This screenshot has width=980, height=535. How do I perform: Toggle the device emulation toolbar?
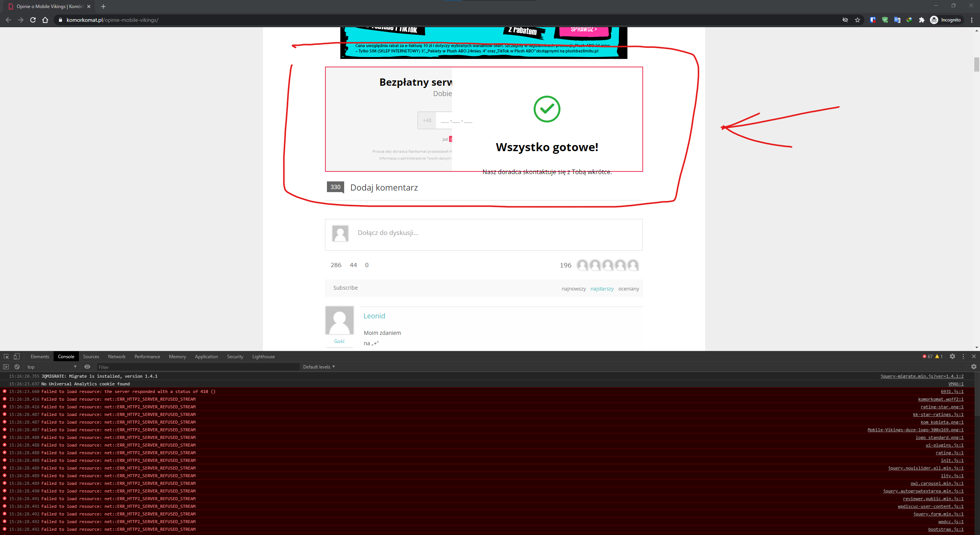16,356
